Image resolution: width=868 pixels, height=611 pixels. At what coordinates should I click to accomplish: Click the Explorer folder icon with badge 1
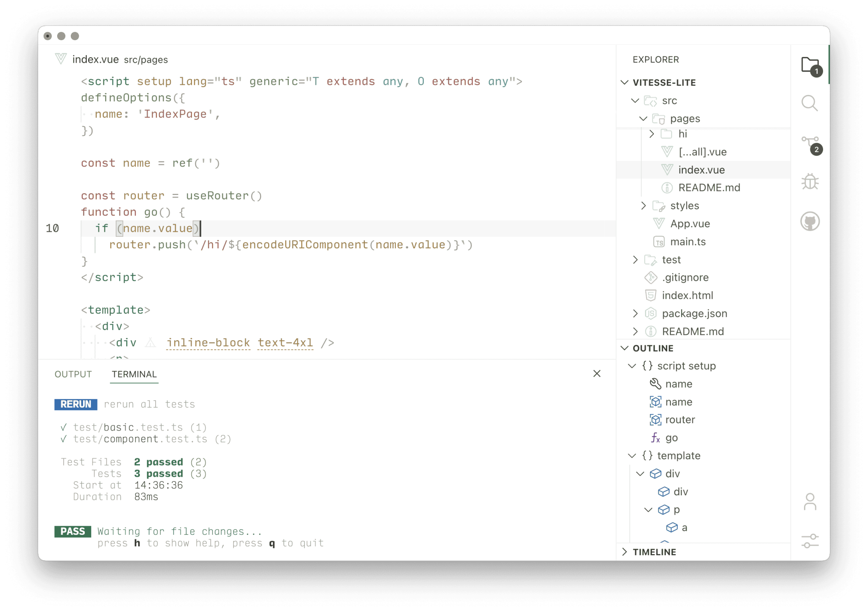810,64
